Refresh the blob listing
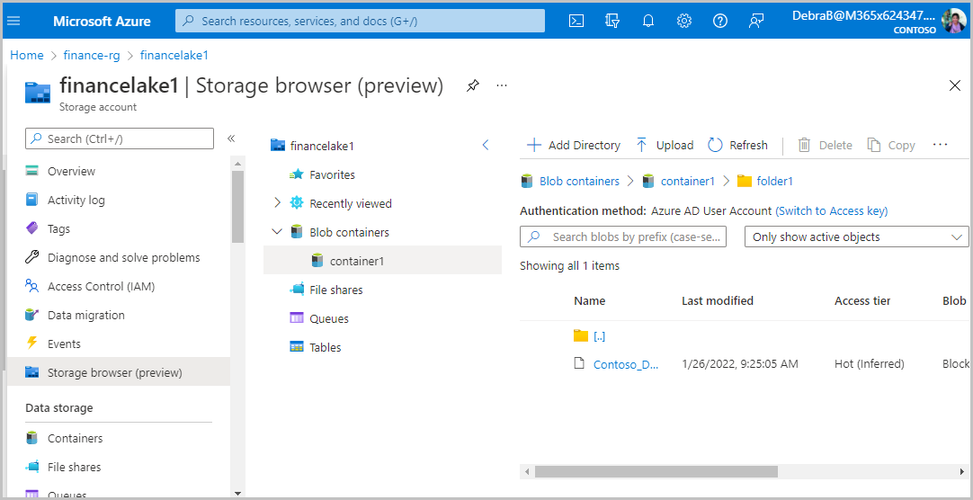973x500 pixels. point(738,145)
